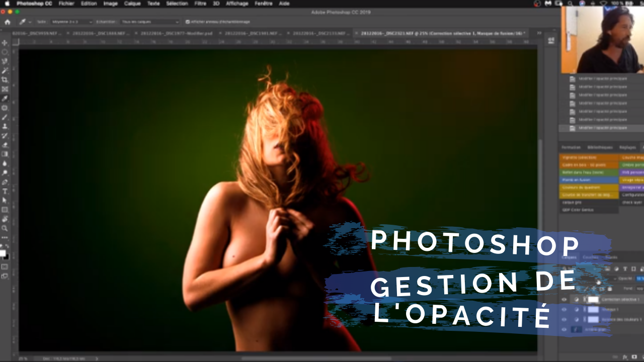Run the 'GDP Color Genius' action button

589,210
